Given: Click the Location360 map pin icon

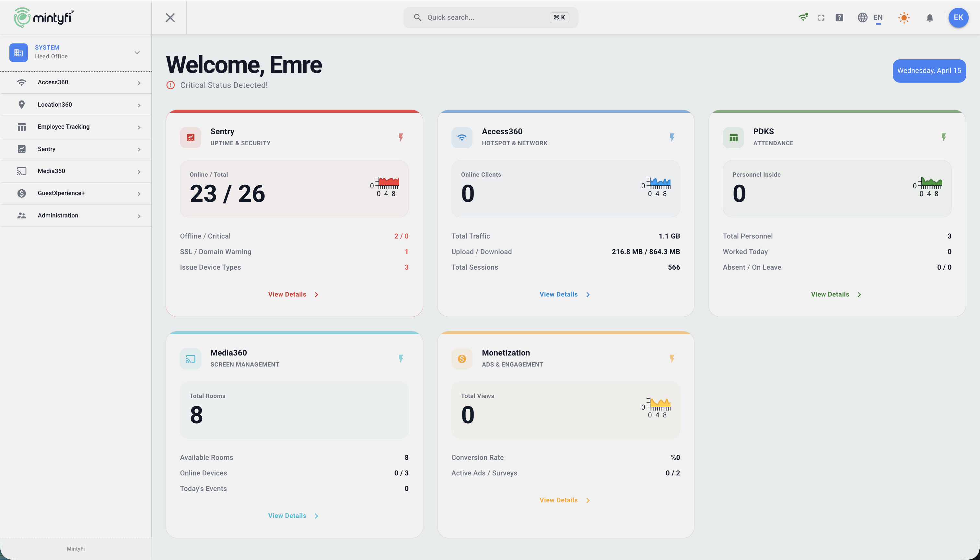Looking at the screenshot, I should coord(21,105).
